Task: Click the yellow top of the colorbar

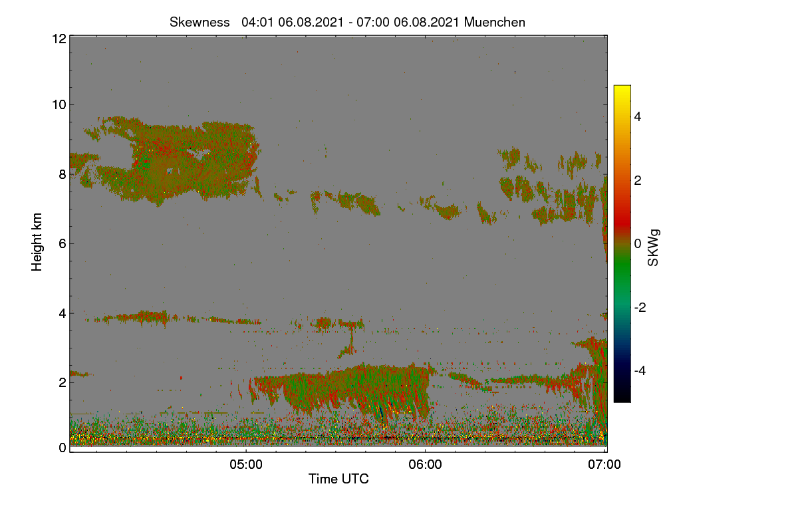Action: [x=622, y=92]
